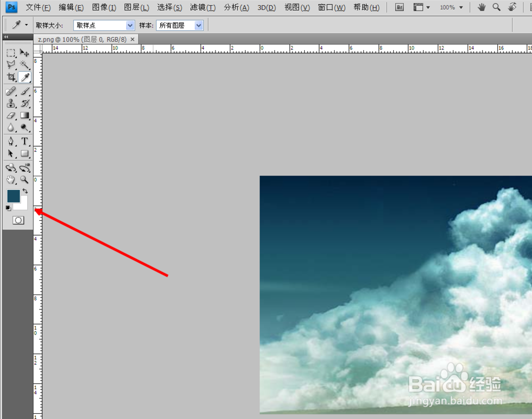Image resolution: width=532 pixels, height=419 pixels.
Task: Open the 样本 所有图层 dropdown
Action: [179, 26]
